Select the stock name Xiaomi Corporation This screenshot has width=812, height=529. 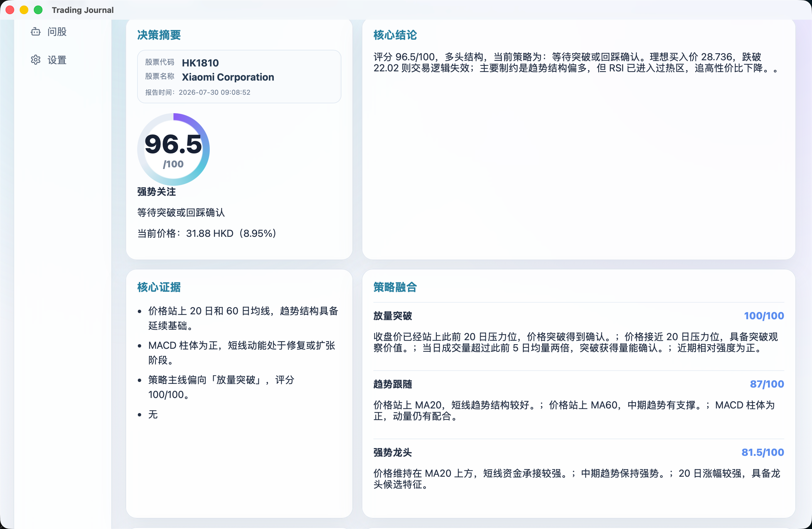point(228,77)
